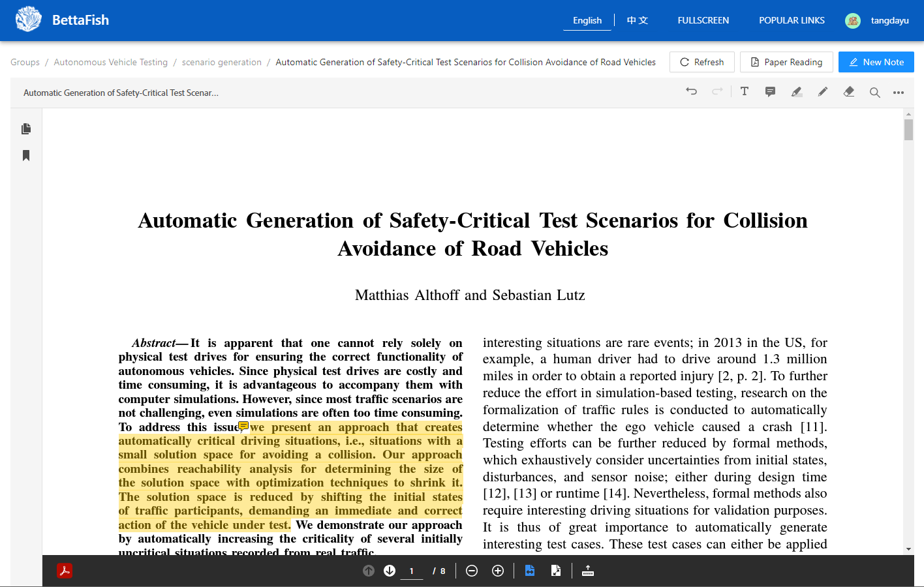
Task: Go to Groups breadcrumb
Action: pos(25,62)
